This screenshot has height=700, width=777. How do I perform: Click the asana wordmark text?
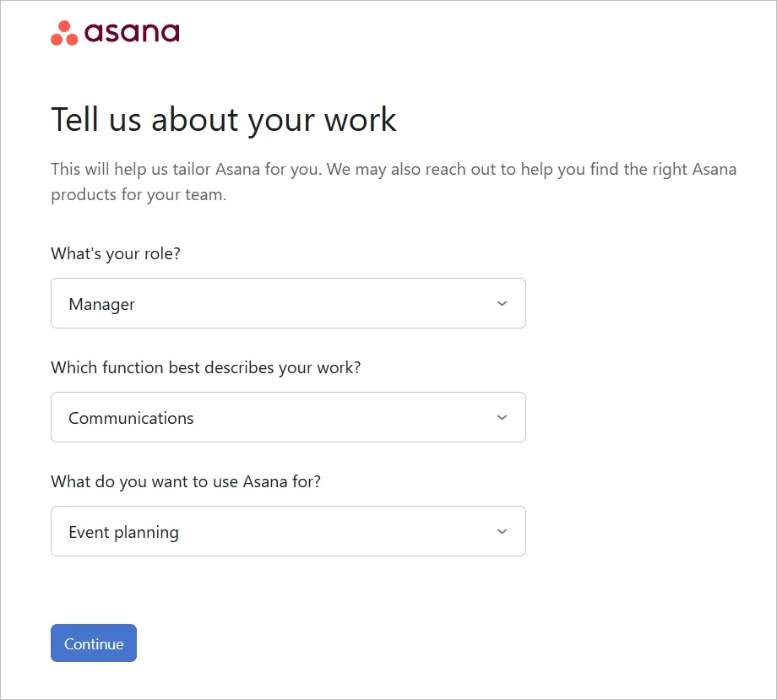tap(132, 33)
